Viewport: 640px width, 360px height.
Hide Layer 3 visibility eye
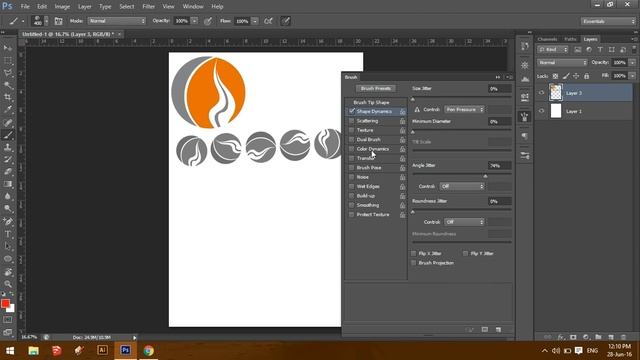(x=542, y=93)
